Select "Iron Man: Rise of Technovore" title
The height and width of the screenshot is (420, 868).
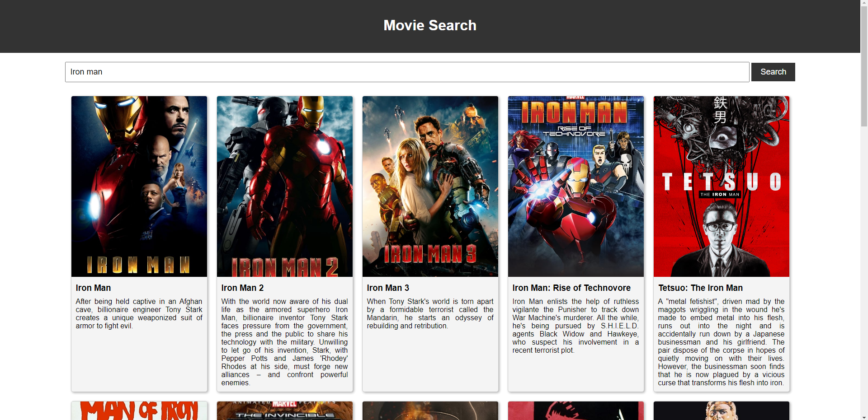pyautogui.click(x=571, y=288)
